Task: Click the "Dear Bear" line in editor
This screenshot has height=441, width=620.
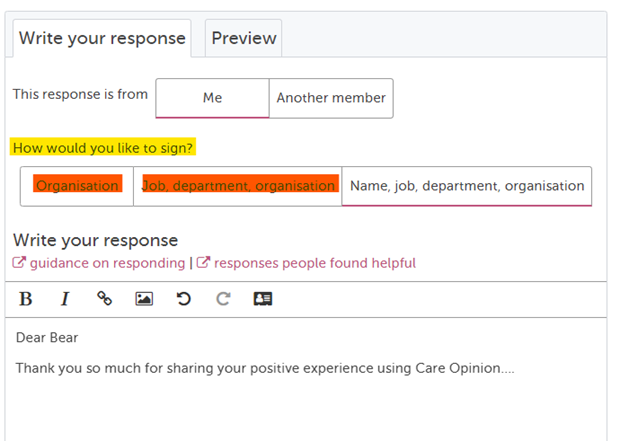Action: [47, 338]
